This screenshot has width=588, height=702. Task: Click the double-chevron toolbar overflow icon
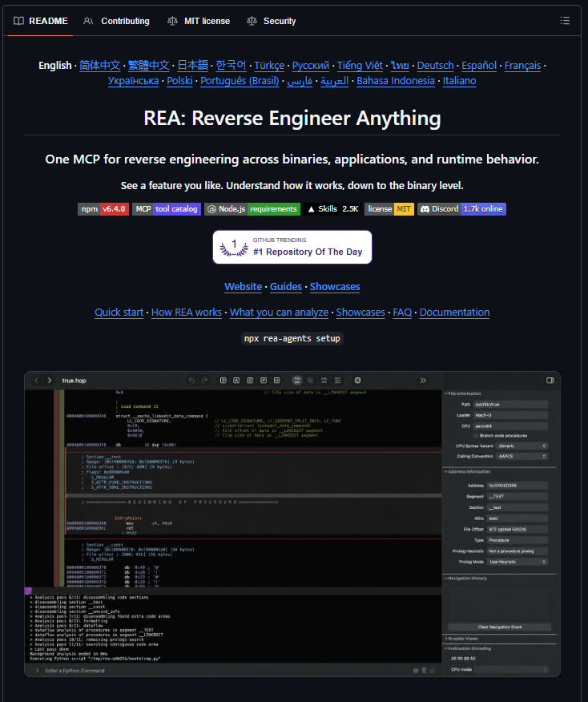tap(423, 381)
